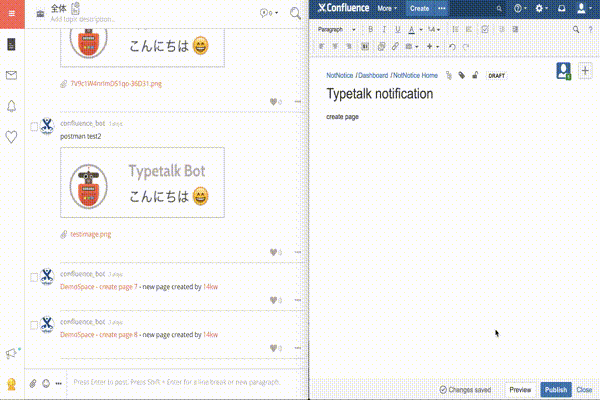Open the Typetalk hamburger menu
Image resolution: width=600 pixels, height=400 pixels.
click(x=12, y=14)
